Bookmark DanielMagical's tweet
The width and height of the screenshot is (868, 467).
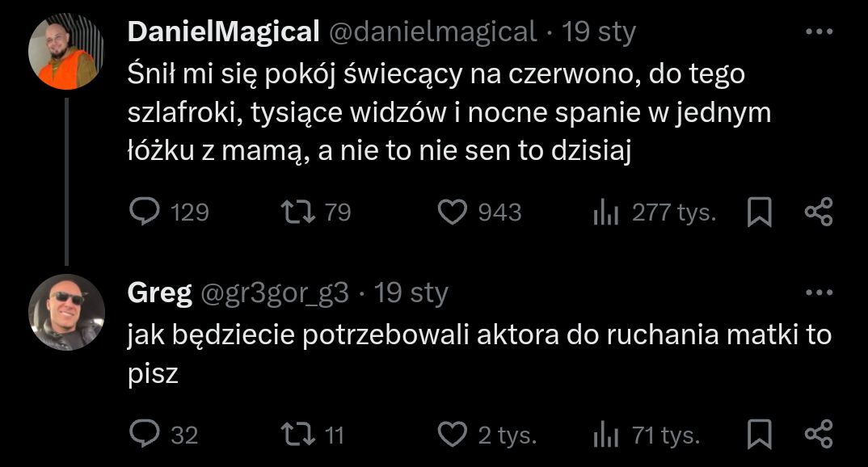pyautogui.click(x=759, y=212)
